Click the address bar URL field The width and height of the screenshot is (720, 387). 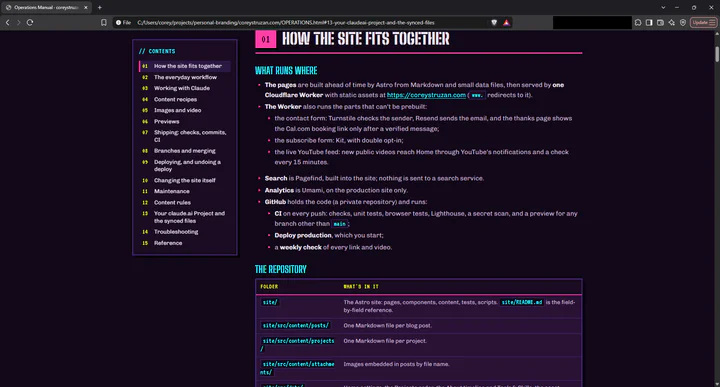pyautogui.click(x=312, y=22)
